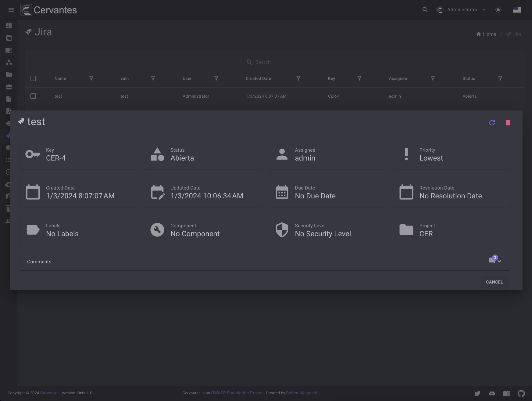Open the GitHub icon in footer
The image size is (532, 401).
[x=521, y=393]
